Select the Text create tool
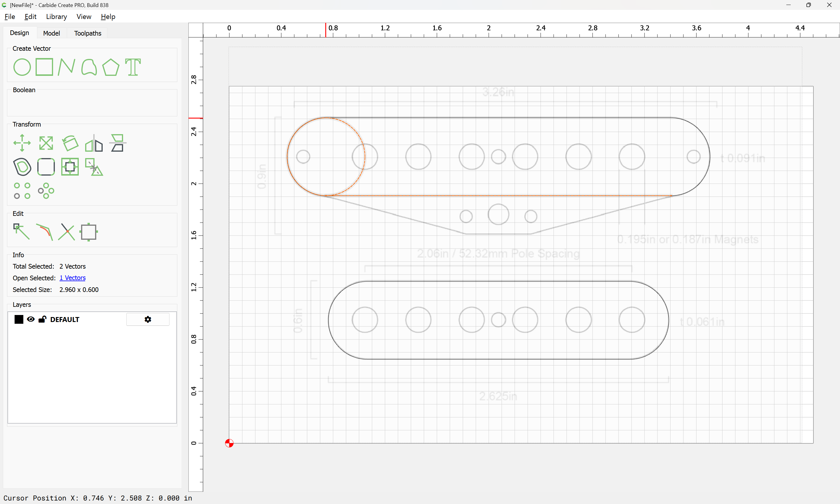Viewport: 840px width, 504px height. 133,67
